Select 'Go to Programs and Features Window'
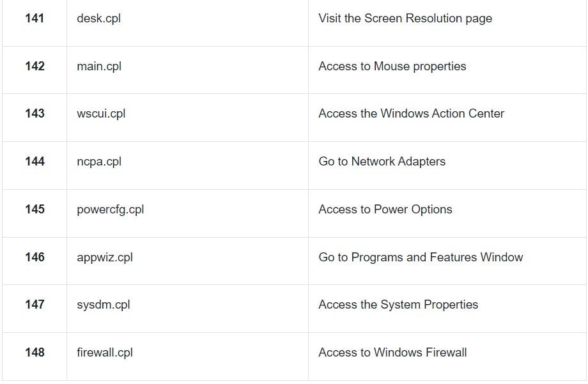 421,257
